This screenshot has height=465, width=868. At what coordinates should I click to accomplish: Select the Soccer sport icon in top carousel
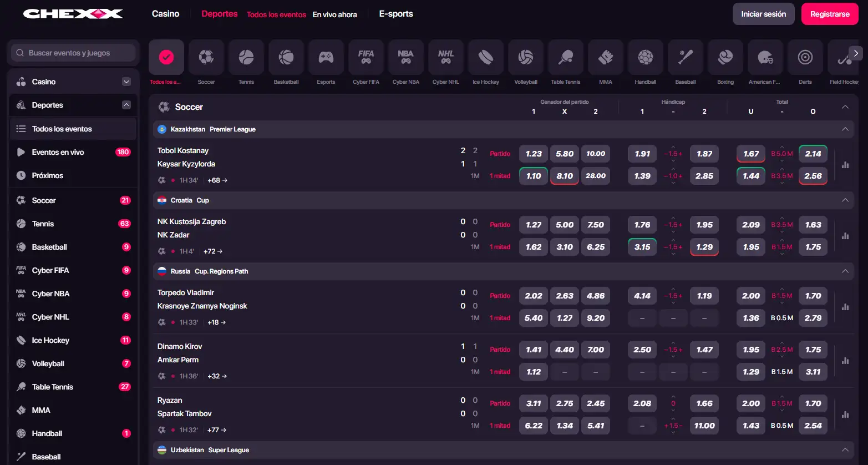(x=206, y=57)
